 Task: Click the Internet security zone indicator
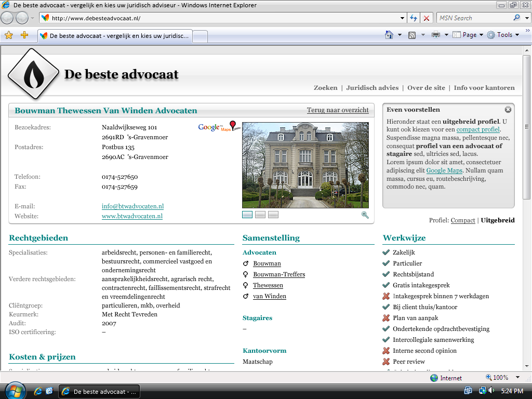coord(445,378)
